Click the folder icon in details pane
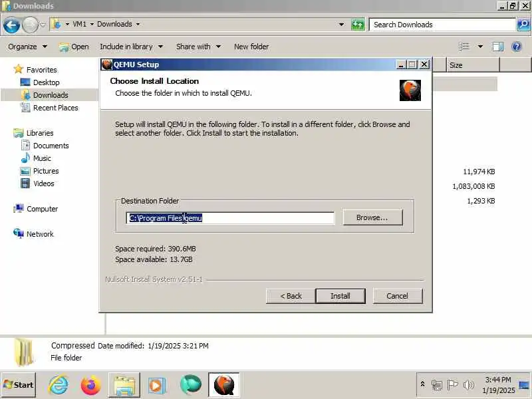This screenshot has height=399, width=532. [x=24, y=353]
